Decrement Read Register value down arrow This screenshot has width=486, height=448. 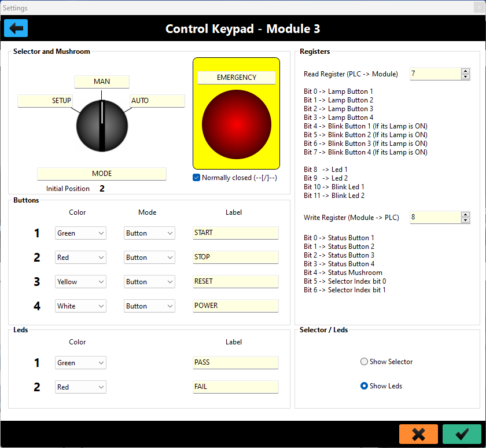(x=465, y=76)
